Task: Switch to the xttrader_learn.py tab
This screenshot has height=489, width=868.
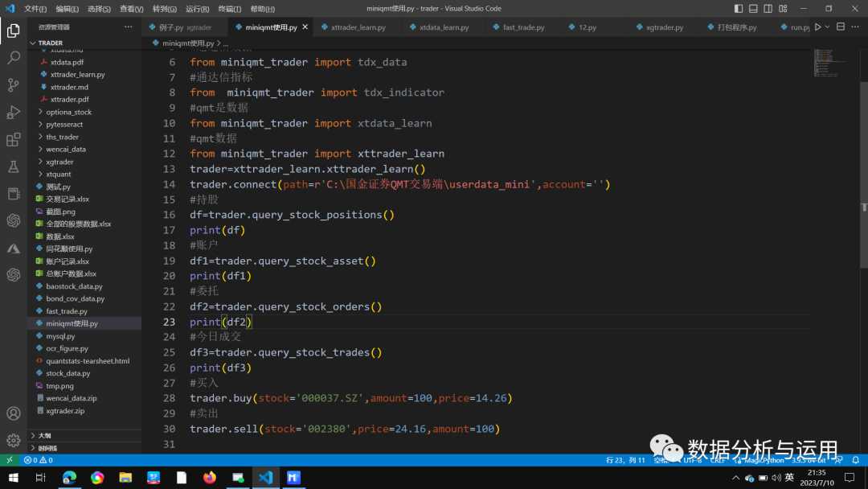Action: pos(358,27)
